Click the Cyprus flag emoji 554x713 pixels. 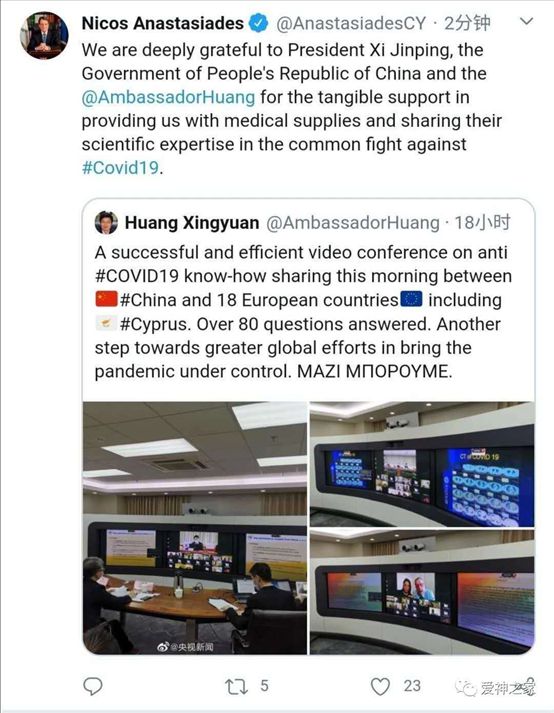pyautogui.click(x=106, y=323)
